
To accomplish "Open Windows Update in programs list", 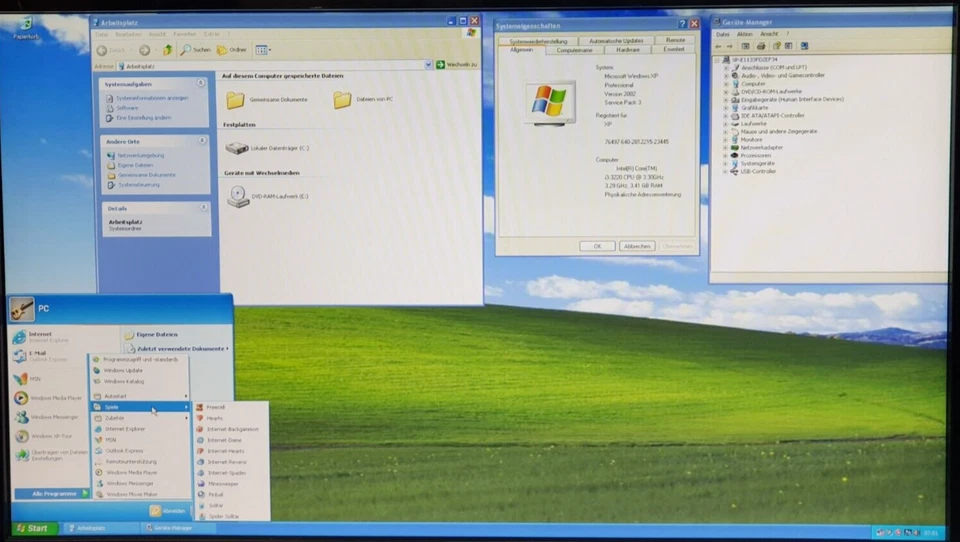I will (140, 370).
